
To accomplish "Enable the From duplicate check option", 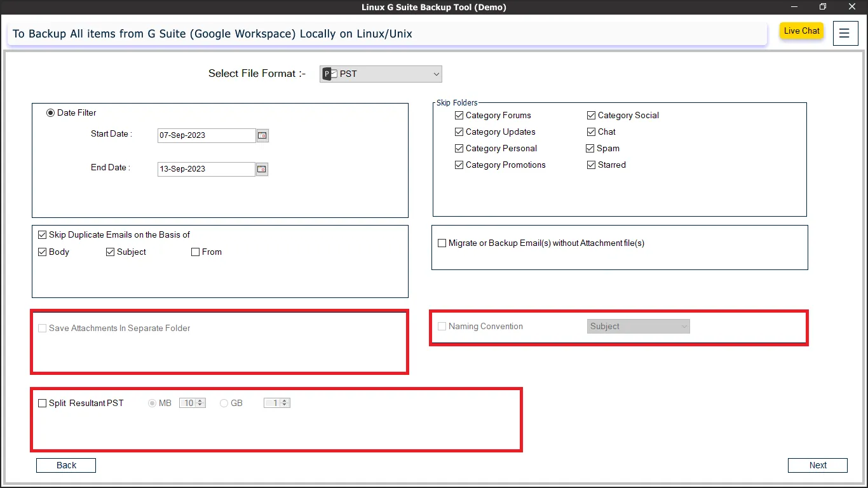I will coord(196,252).
